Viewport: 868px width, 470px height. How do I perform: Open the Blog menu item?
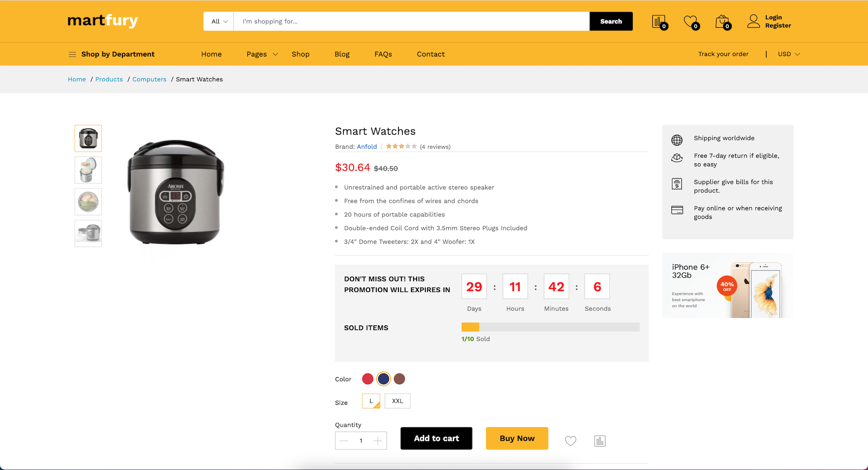pyautogui.click(x=342, y=54)
